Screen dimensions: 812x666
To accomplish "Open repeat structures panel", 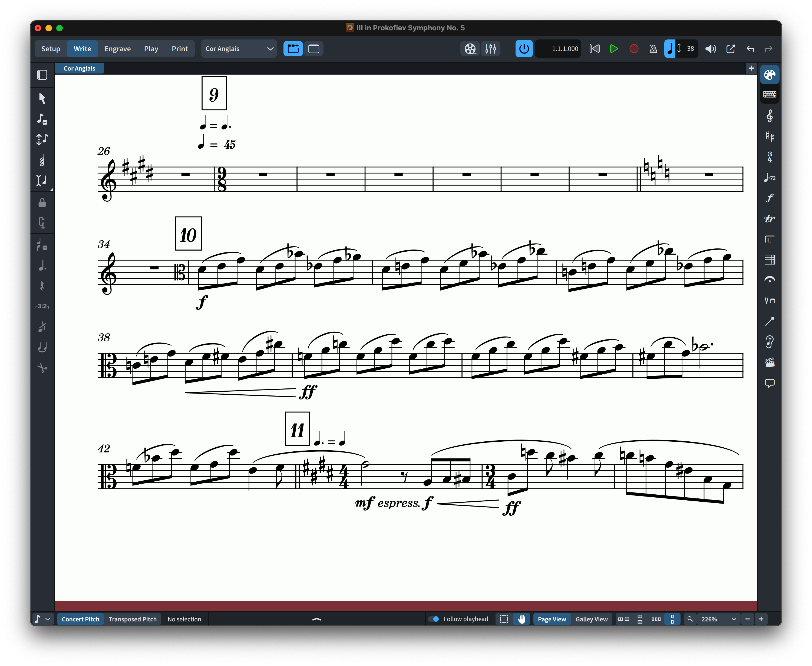I will (x=769, y=239).
